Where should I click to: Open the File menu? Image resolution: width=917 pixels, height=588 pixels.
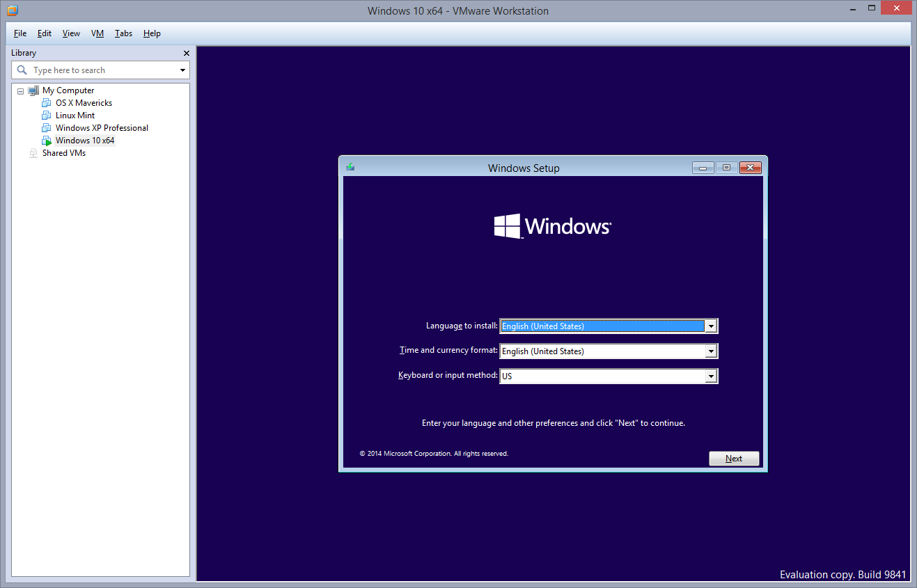[x=20, y=33]
